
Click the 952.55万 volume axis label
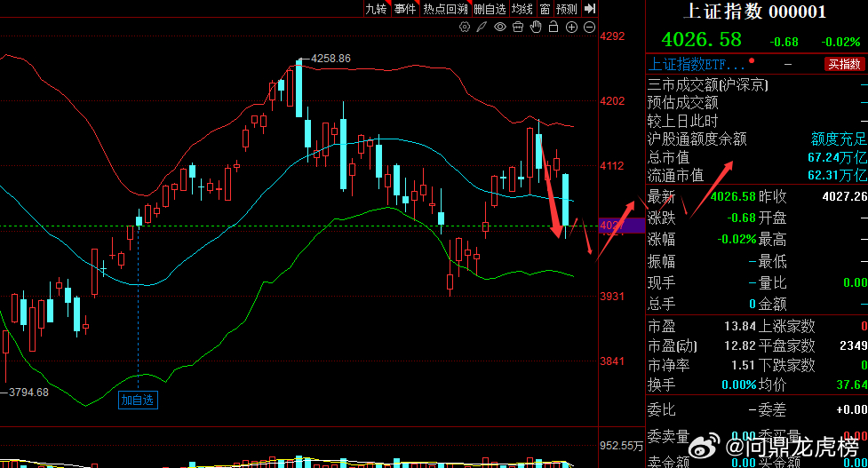[x=621, y=446]
